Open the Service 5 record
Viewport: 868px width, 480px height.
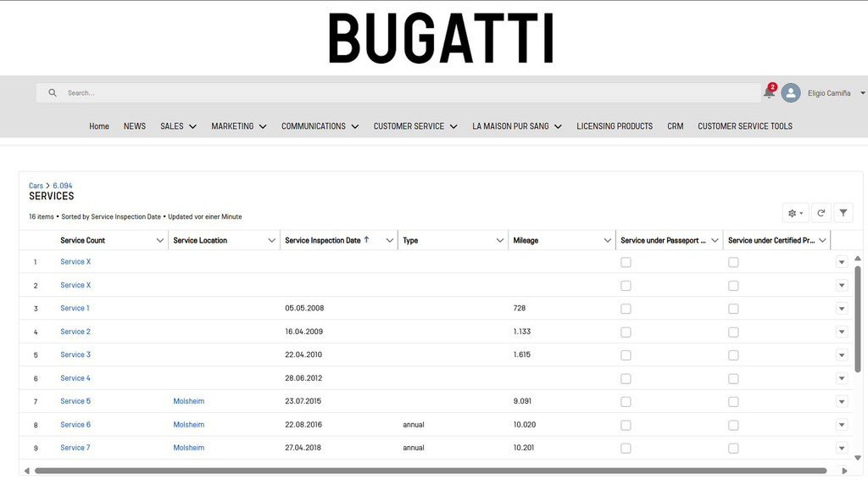click(75, 401)
